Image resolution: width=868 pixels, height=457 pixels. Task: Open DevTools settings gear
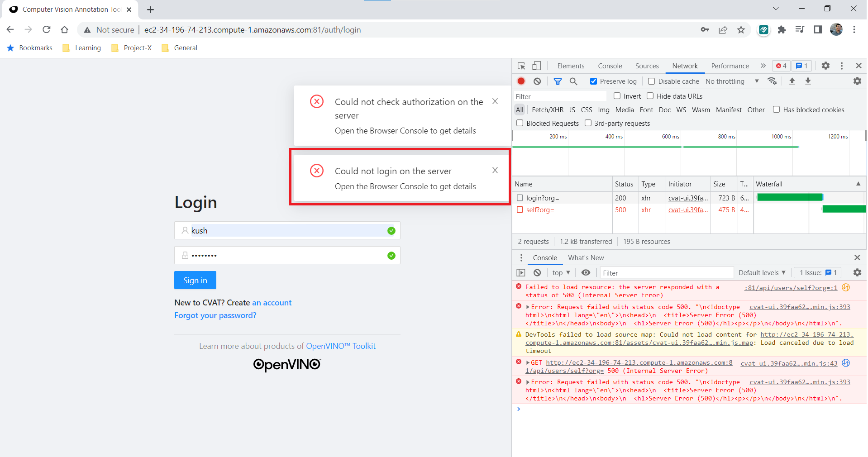pos(825,66)
